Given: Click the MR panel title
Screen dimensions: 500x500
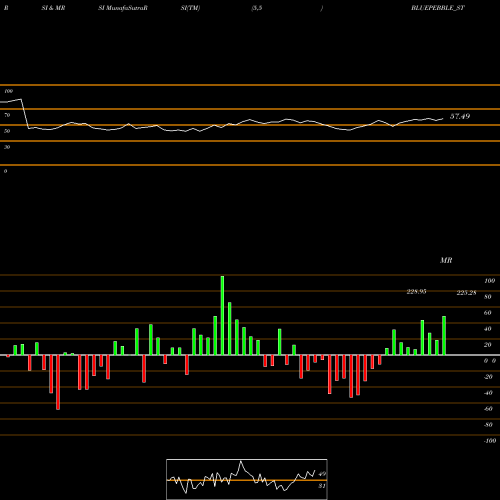Looking at the screenshot, I should [446, 260].
